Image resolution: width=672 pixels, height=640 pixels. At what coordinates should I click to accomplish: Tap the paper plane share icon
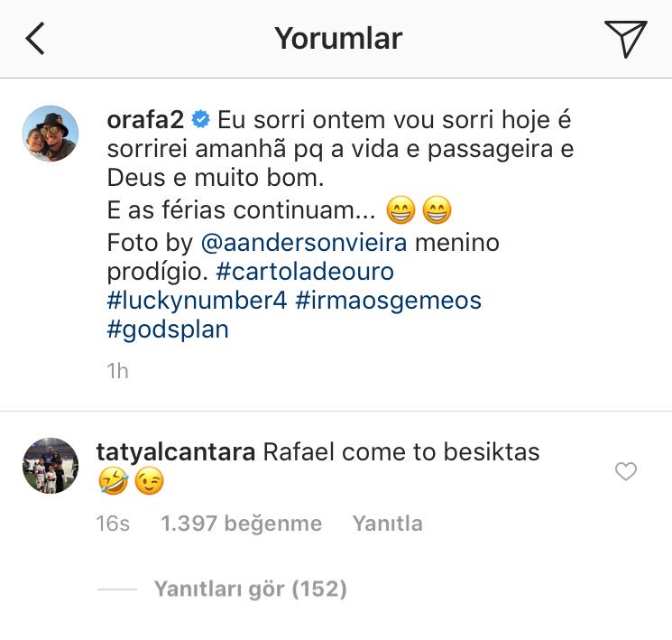pos(625,38)
